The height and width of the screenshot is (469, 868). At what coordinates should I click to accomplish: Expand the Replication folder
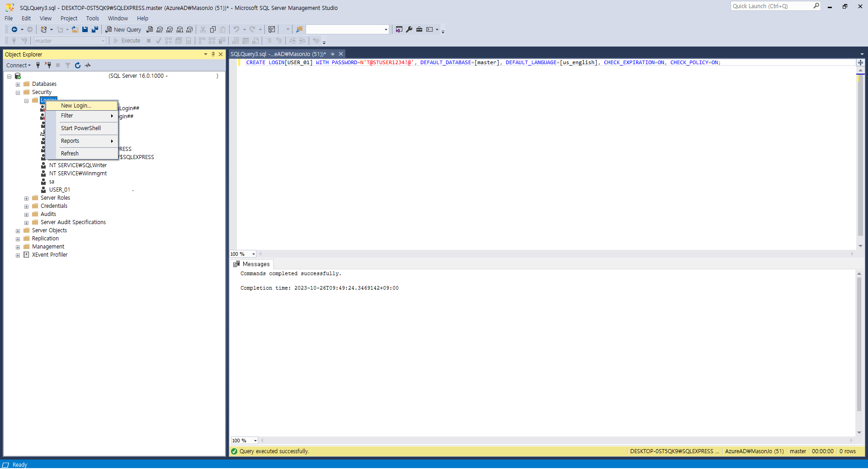(x=18, y=239)
